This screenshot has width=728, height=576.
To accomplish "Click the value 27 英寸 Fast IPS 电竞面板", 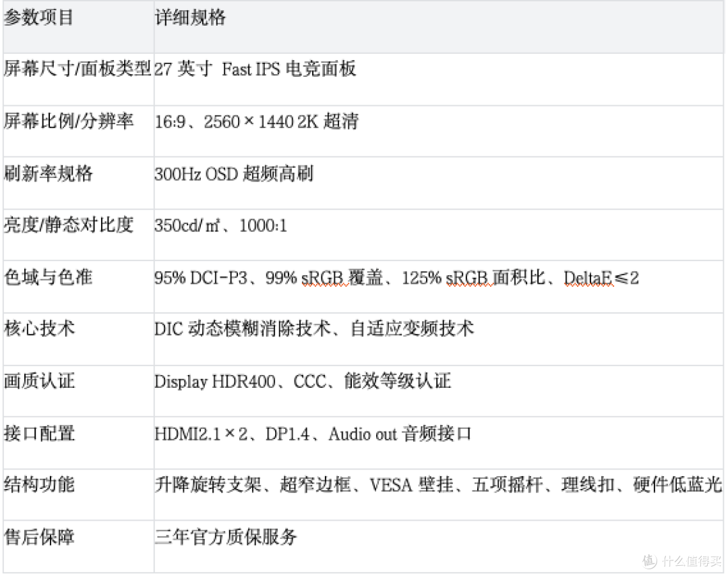I will (x=255, y=69).
